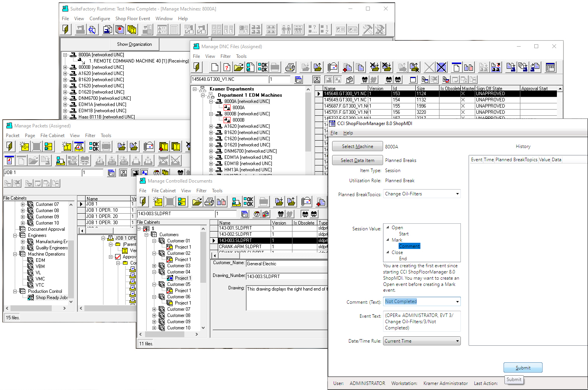Viewport: 588px width, 390px height.
Task: Click the JOB 1 name field in Manage Packets
Action: (42, 172)
